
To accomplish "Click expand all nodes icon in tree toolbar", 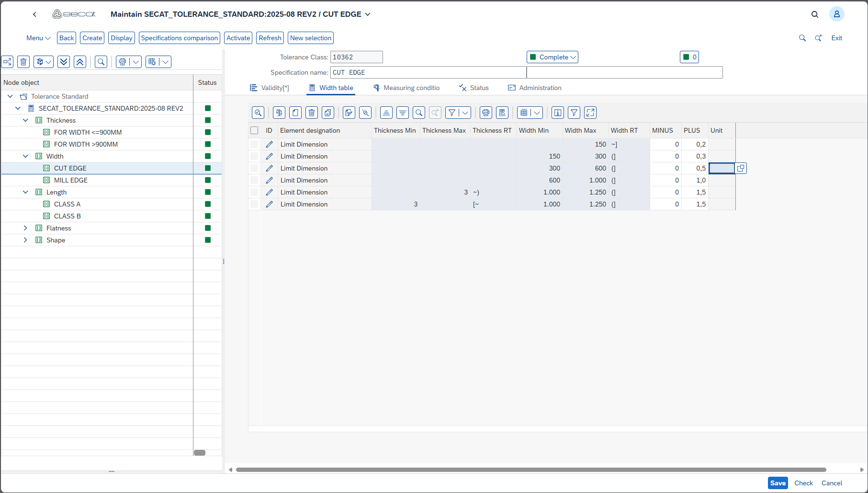I will [64, 62].
